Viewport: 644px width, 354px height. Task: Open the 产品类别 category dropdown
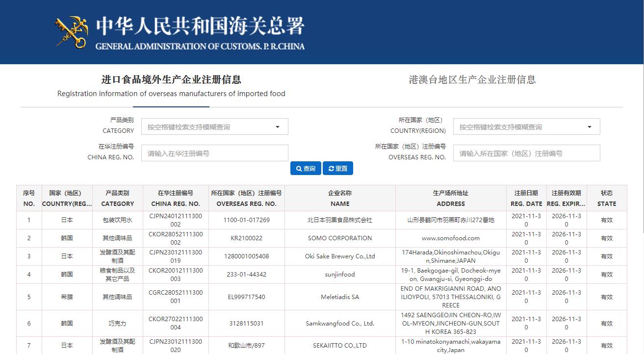pyautogui.click(x=214, y=127)
